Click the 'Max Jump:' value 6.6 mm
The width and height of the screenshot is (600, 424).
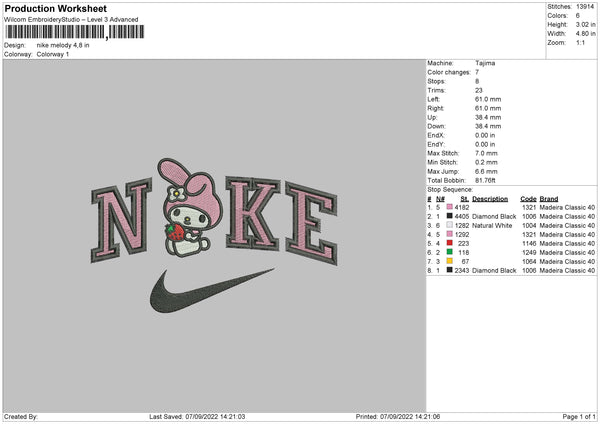pos(486,171)
